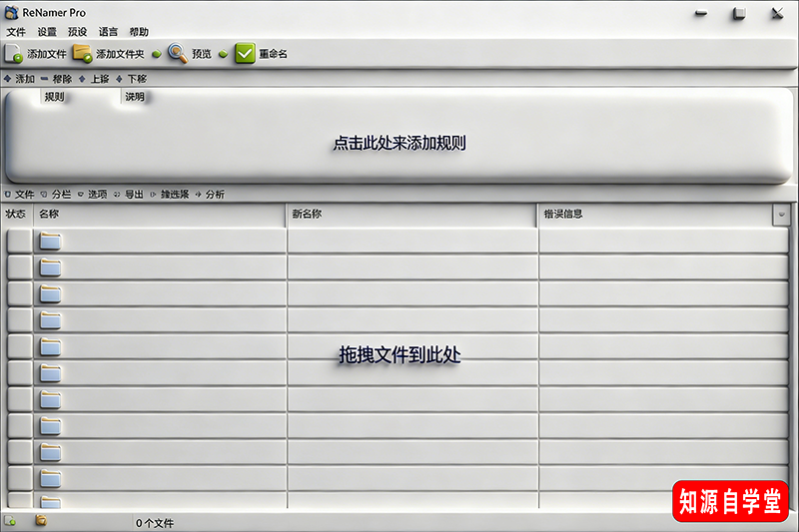The width and height of the screenshot is (799, 532).
Task: Open the 语言 menu
Action: (x=108, y=32)
